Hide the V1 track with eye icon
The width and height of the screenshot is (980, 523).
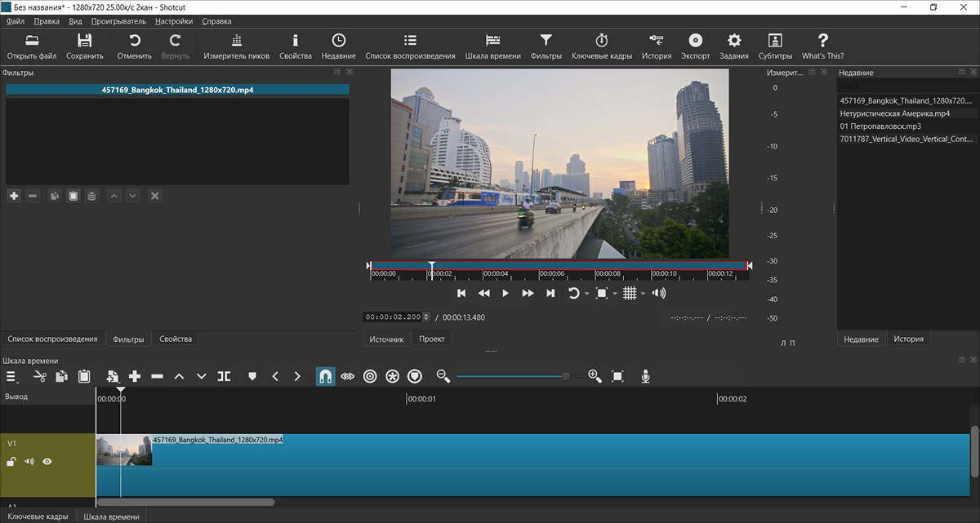(x=47, y=462)
